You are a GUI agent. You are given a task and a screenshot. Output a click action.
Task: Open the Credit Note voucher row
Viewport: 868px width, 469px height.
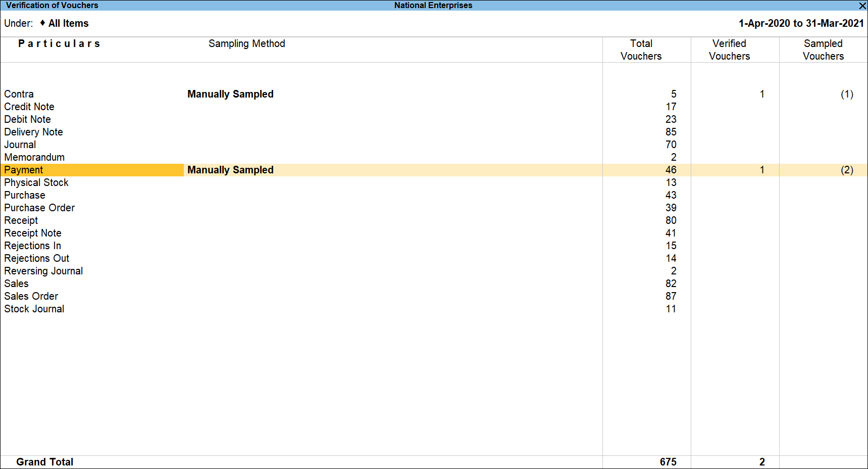click(x=29, y=107)
